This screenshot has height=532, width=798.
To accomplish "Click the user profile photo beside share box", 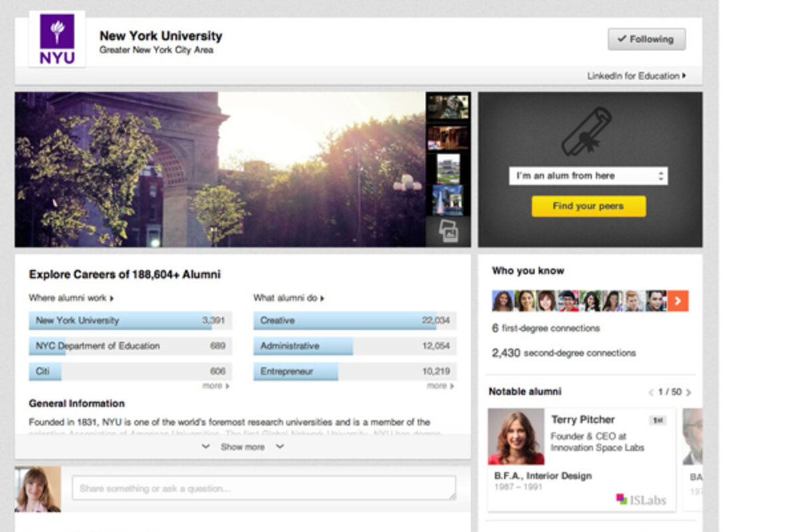I will tap(38, 489).
